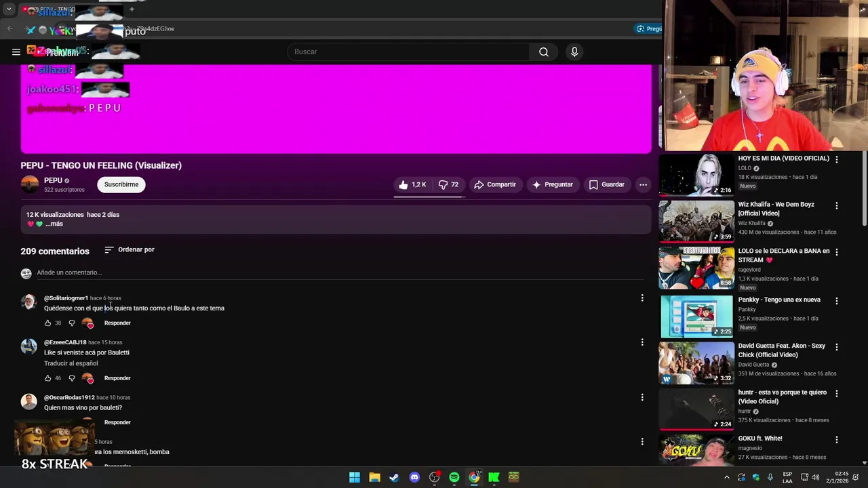868x488 pixels.
Task: Open Wiz Khalifa We Dem Boyz thumbnail
Action: 696,222
